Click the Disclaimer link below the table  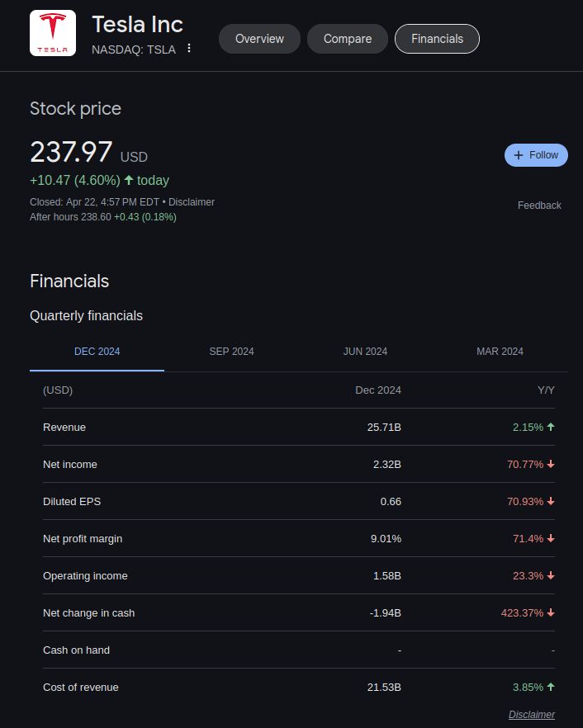[x=532, y=715]
